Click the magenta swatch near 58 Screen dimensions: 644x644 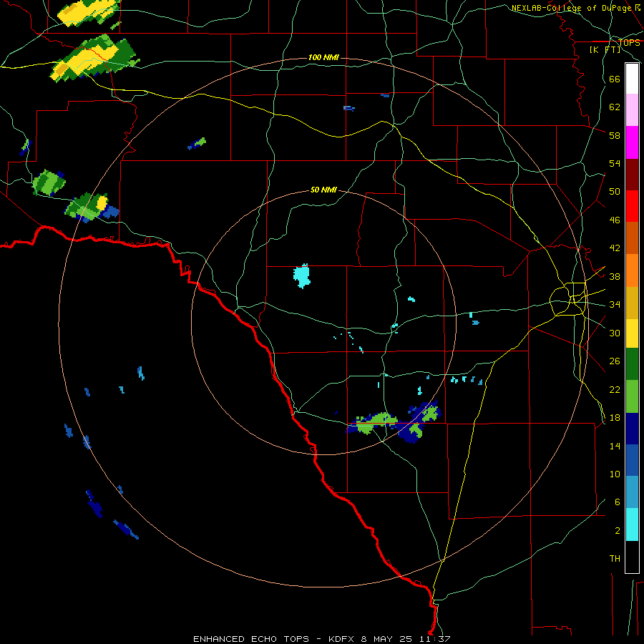pos(632,142)
